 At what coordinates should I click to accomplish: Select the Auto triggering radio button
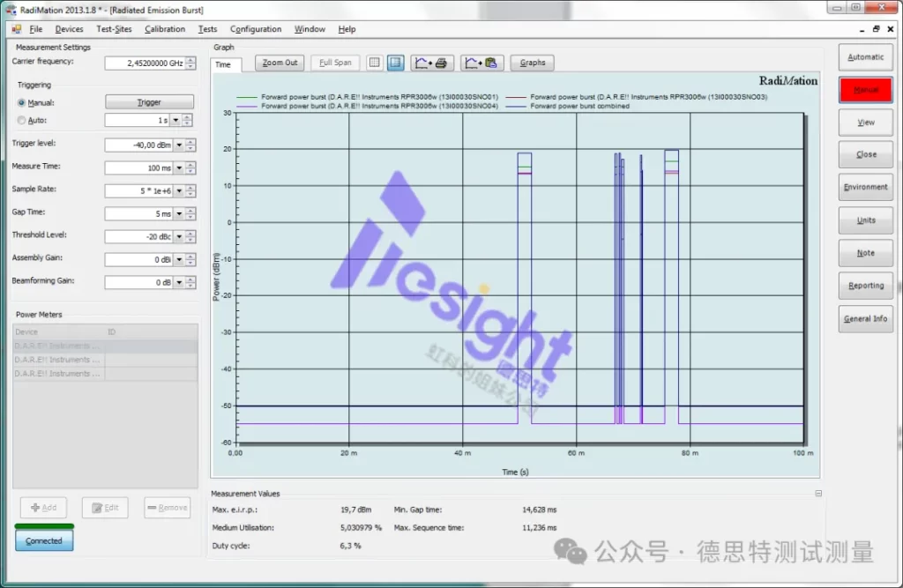[x=22, y=120]
